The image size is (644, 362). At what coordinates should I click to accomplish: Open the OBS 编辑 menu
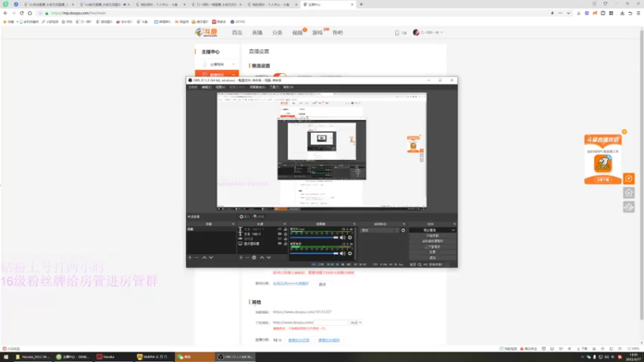207,87
